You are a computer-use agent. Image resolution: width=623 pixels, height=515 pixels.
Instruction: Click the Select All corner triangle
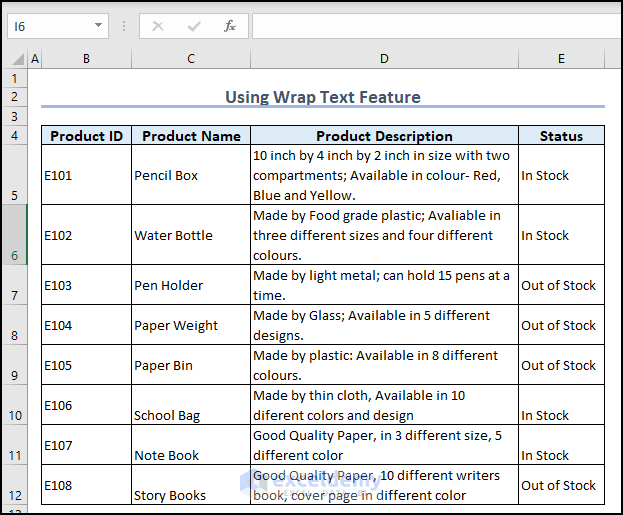coord(19,60)
